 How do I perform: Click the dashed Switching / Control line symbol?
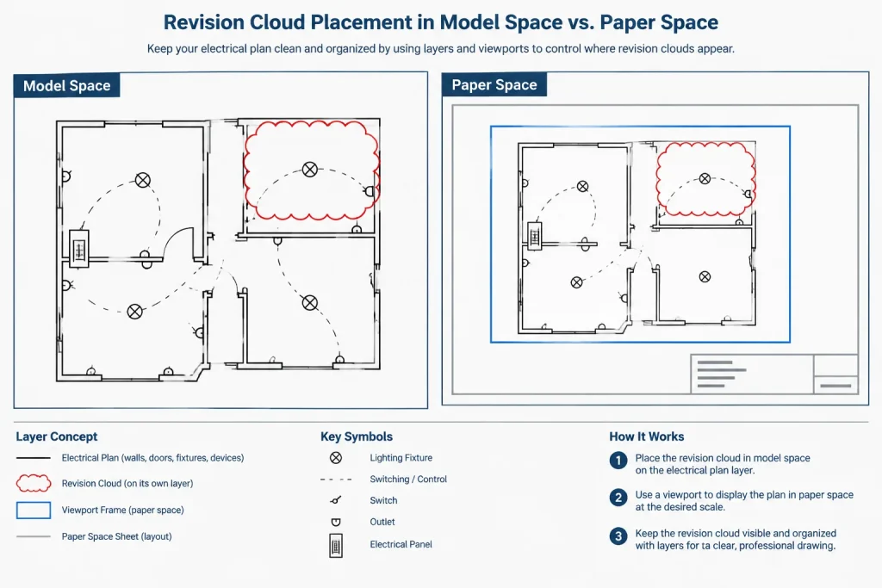(x=336, y=480)
